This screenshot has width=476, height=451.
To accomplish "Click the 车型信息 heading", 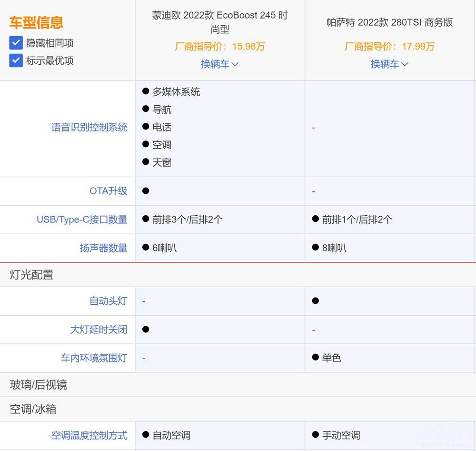I will [36, 22].
